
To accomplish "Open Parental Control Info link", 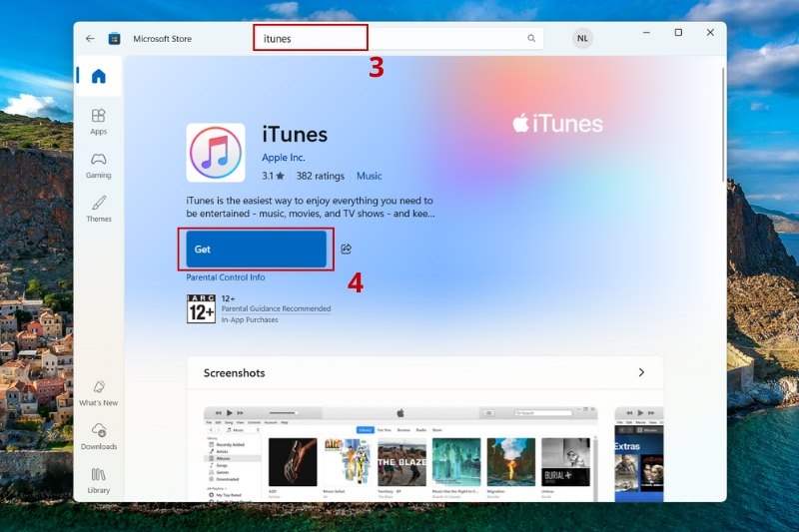I will pos(226,277).
